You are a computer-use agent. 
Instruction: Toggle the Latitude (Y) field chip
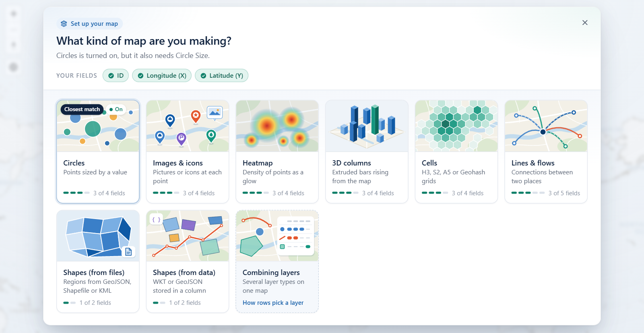pos(221,76)
